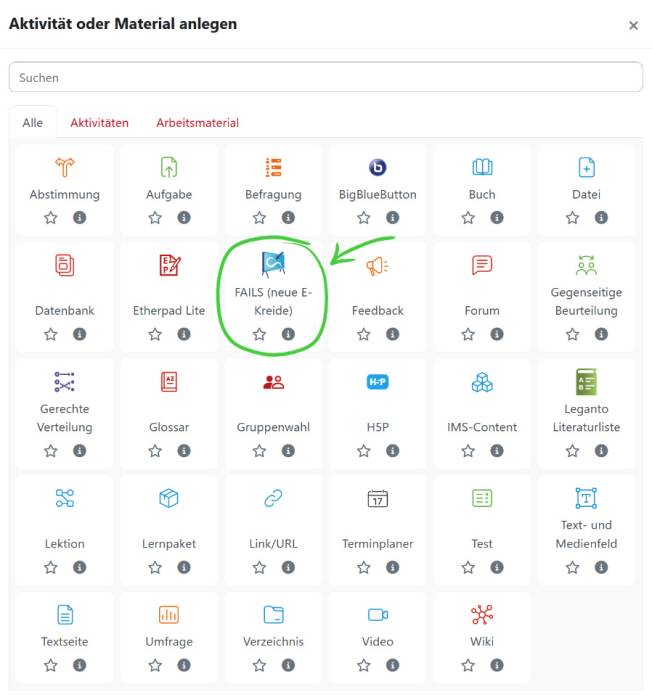Image resolution: width=652 pixels, height=700 pixels.
Task: Switch to the Aktivitäten tab
Action: pos(99,123)
